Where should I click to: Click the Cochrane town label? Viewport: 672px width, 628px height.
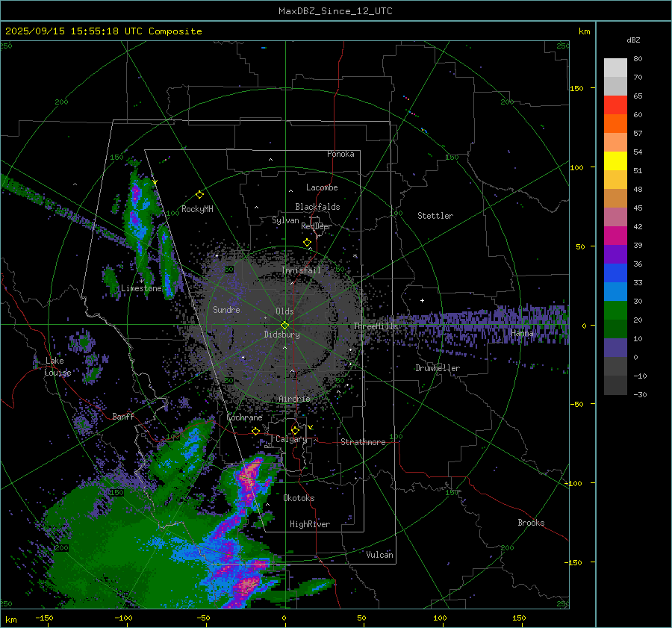tap(244, 417)
